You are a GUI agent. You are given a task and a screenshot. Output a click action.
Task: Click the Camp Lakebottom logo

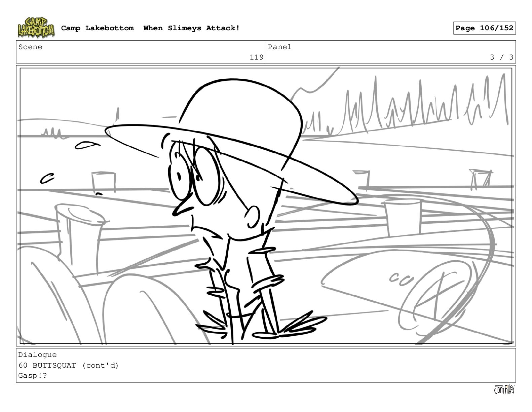[x=36, y=28]
